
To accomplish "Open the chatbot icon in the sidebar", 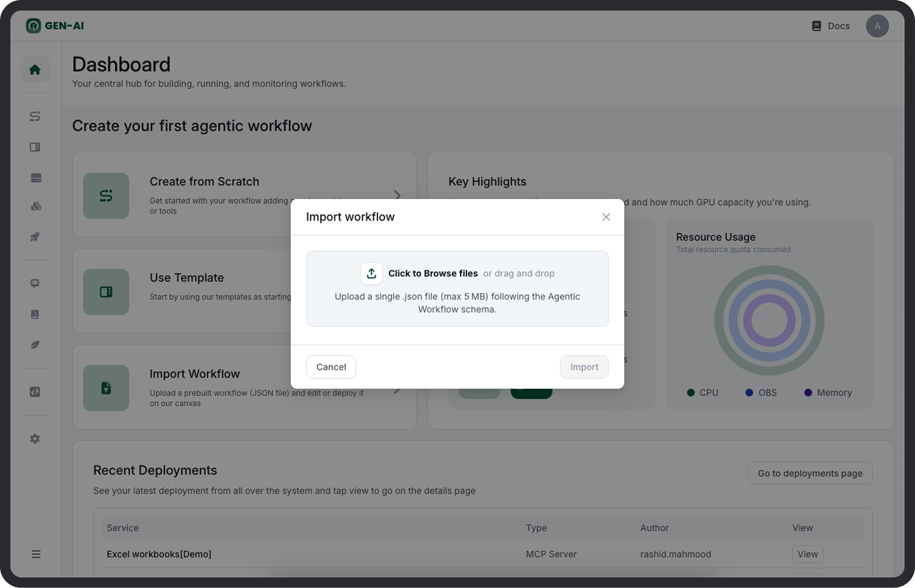I will pos(35,283).
